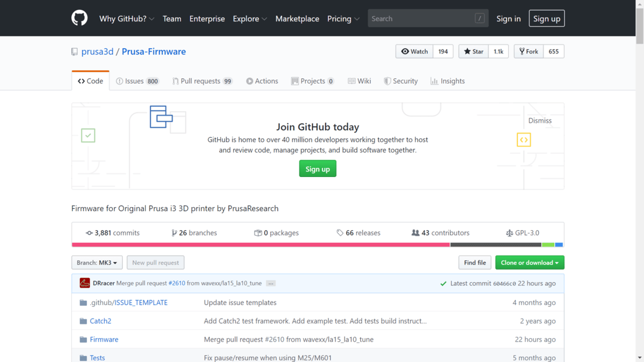644x362 pixels.
Task: Dismiss the Join GitHub banner
Action: pos(540,121)
